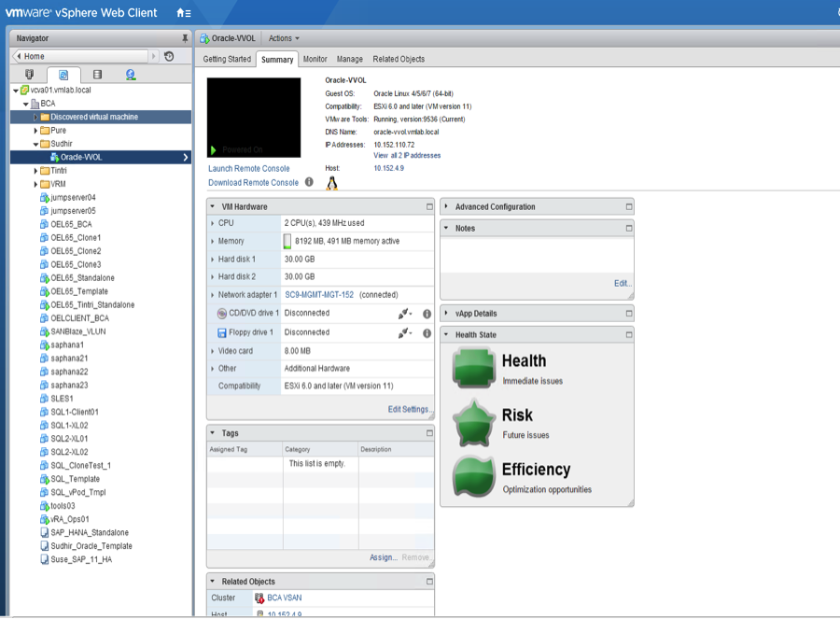Viewport: 840px width, 619px height.
Task: Click the Linux penguin guest OS icon
Action: click(332, 183)
